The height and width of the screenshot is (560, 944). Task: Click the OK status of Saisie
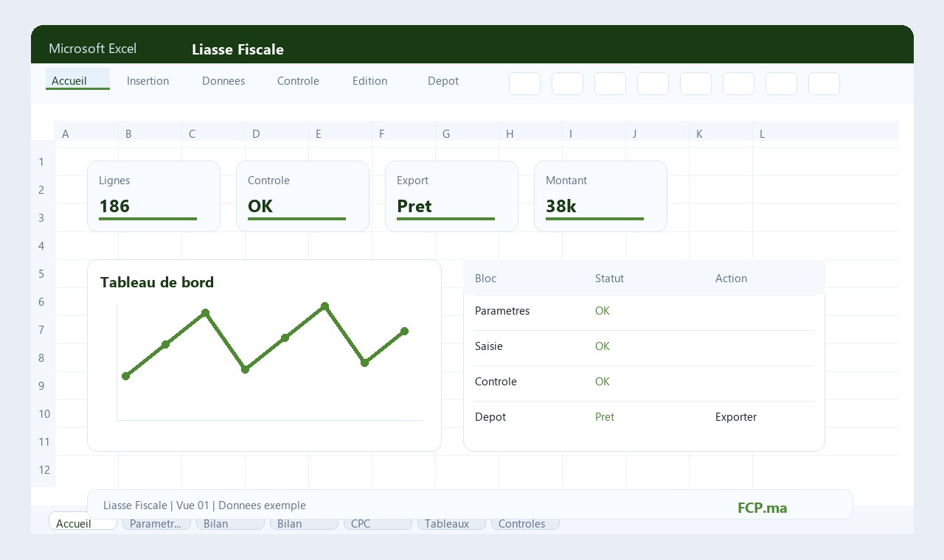coord(603,346)
